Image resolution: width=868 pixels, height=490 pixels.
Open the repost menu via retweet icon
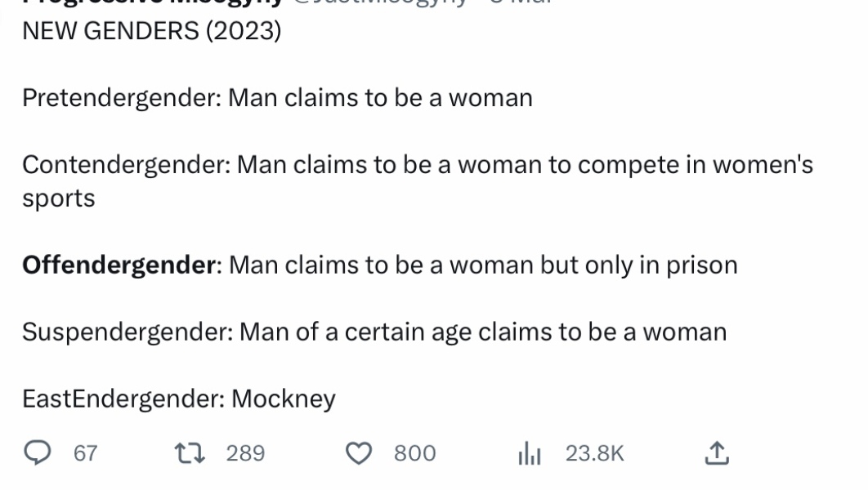pos(190,452)
